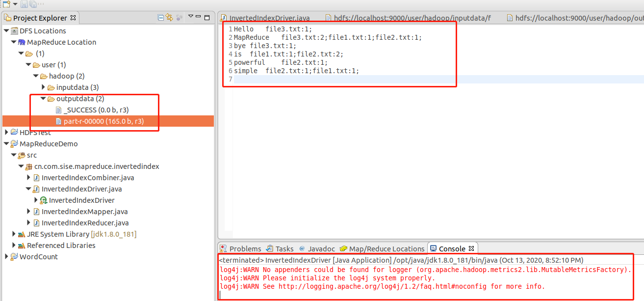Open the Project Explorer view menu triangle
This screenshot has height=301, width=644.
coord(190,16)
